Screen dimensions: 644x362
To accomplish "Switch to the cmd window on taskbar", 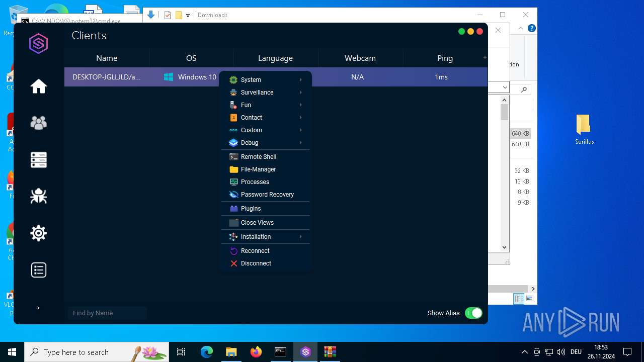I will click(281, 352).
